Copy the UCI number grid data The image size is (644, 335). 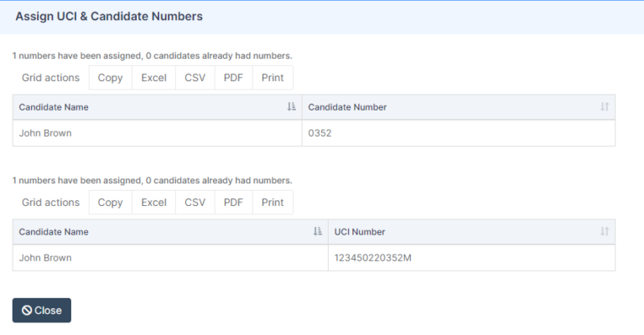(110, 203)
